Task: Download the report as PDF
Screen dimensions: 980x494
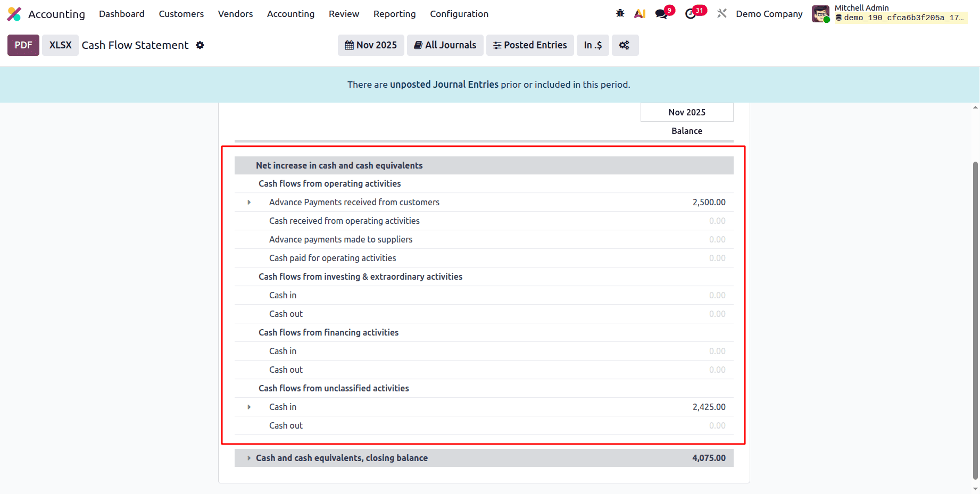Action: click(23, 45)
